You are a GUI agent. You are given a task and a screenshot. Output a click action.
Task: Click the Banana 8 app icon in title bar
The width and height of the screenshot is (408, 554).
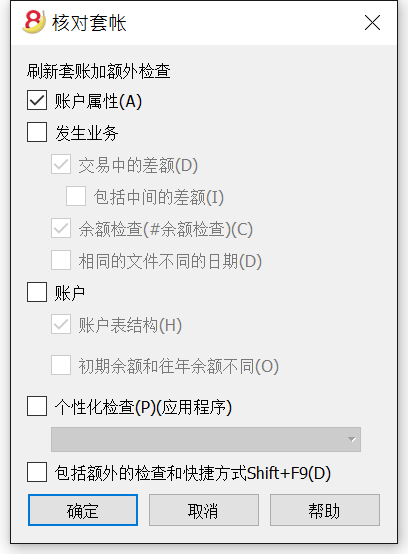[34, 22]
